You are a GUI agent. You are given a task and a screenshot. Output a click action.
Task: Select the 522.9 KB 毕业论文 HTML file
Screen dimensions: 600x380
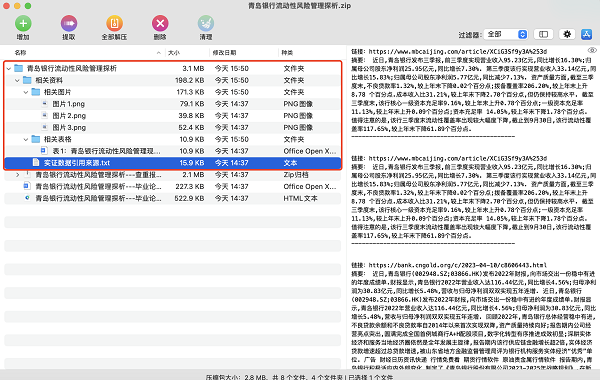[173, 199]
